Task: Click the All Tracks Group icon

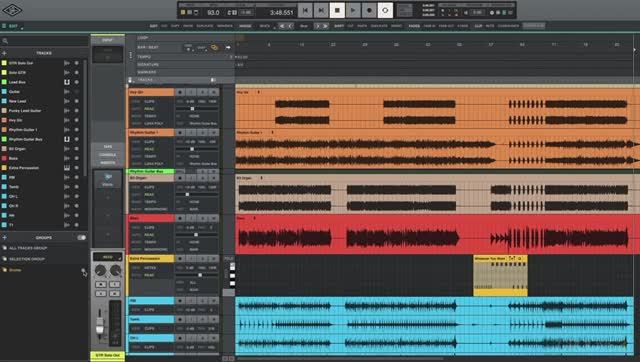Action: [x=4, y=248]
